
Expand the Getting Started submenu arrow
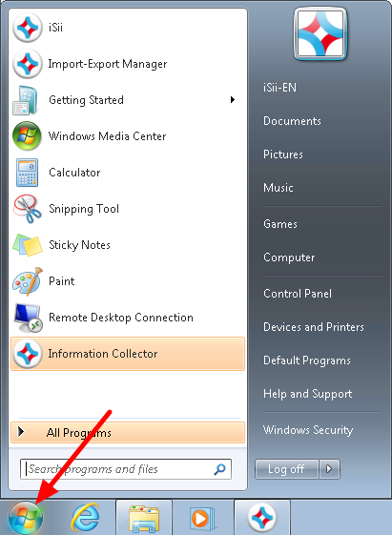tap(233, 99)
